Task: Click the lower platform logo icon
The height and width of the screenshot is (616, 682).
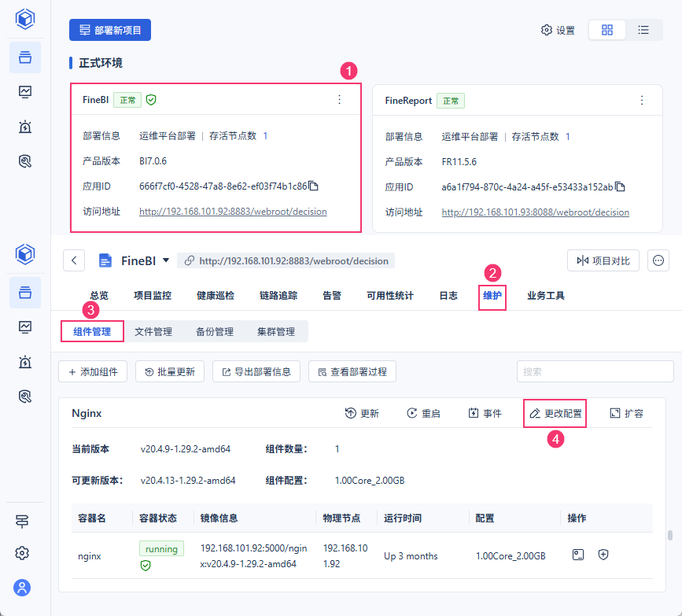Action: click(25, 254)
